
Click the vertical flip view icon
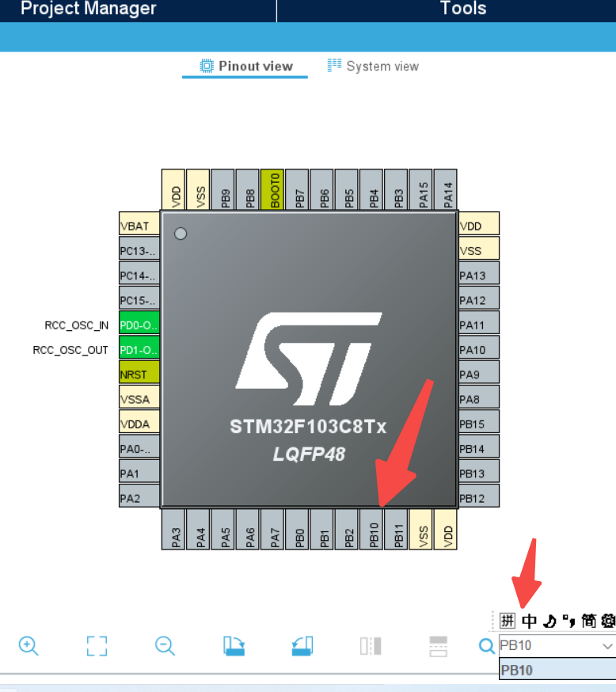tap(438, 646)
